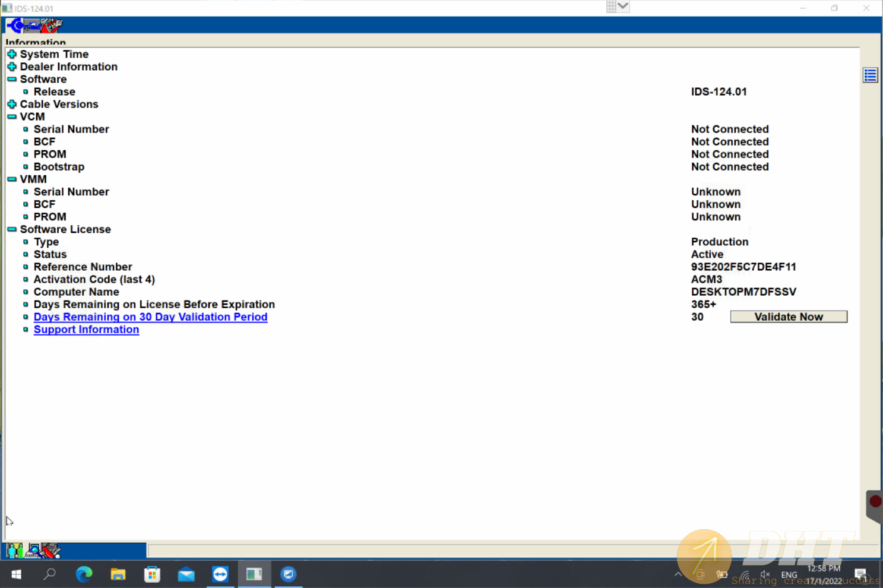Open the toolbox tab with red toolbox icon at top
The image size is (883, 588).
pos(50,25)
